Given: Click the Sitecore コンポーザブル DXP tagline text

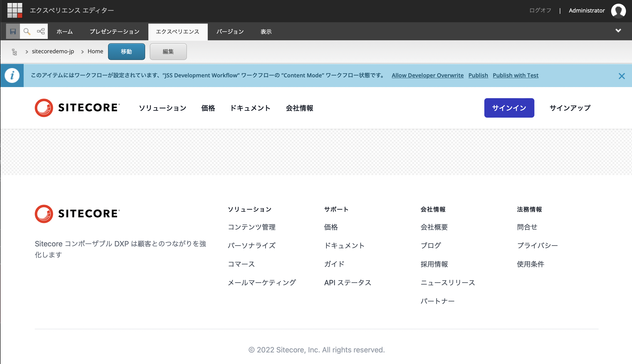Looking at the screenshot, I should point(120,249).
